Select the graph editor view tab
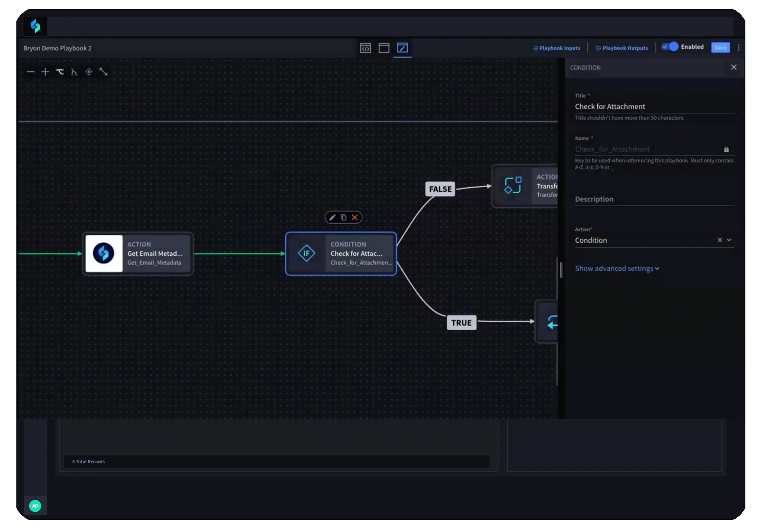Viewport: 757px width, 532px height. [x=402, y=48]
